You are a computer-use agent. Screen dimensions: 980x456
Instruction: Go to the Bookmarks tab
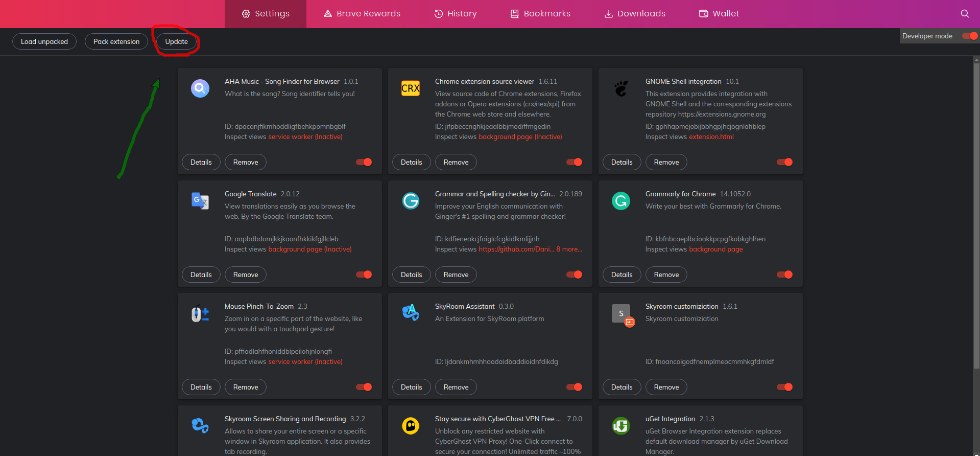pyautogui.click(x=541, y=14)
